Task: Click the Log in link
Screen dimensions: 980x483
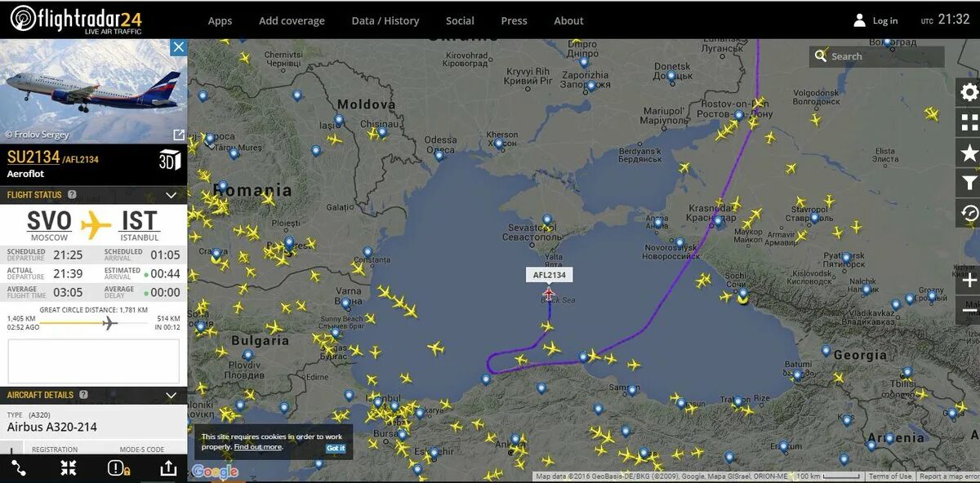Action: (x=885, y=21)
